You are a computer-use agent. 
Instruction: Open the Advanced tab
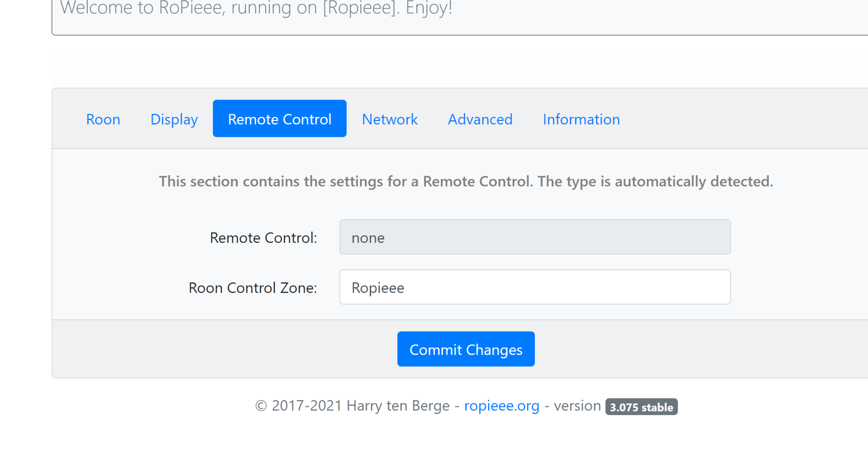480,119
